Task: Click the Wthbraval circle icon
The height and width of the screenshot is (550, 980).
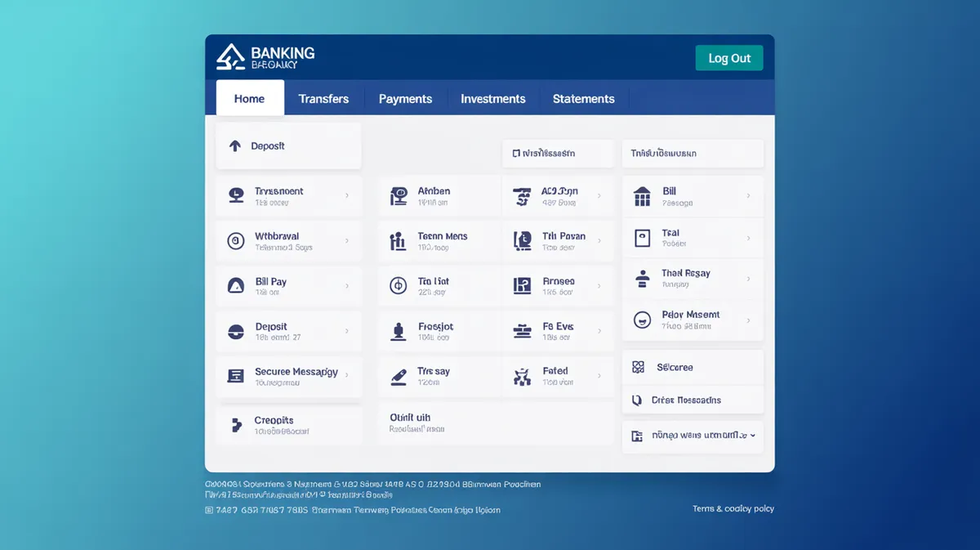Action: (235, 241)
